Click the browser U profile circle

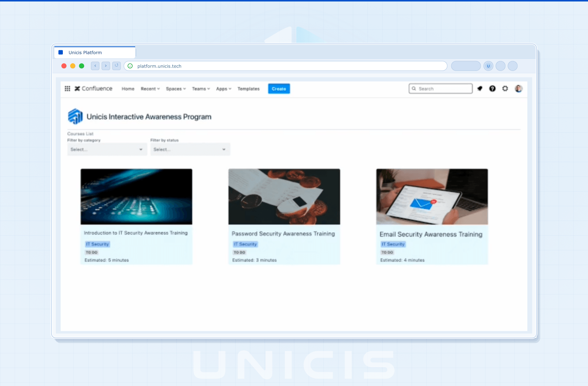click(488, 66)
